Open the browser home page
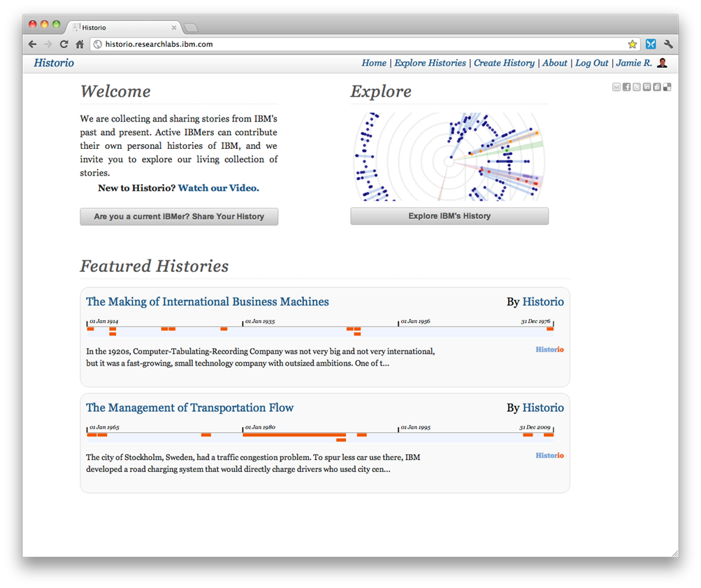This screenshot has width=701, height=588. tap(80, 44)
